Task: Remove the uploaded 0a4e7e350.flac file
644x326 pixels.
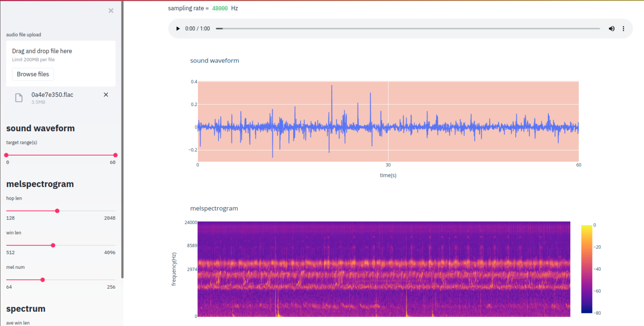Action: pos(106,95)
